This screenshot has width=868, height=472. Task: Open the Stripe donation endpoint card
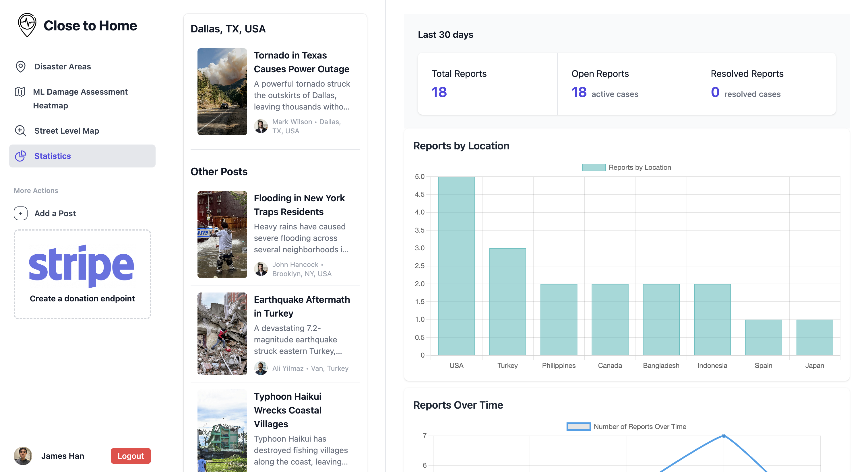[x=82, y=274]
